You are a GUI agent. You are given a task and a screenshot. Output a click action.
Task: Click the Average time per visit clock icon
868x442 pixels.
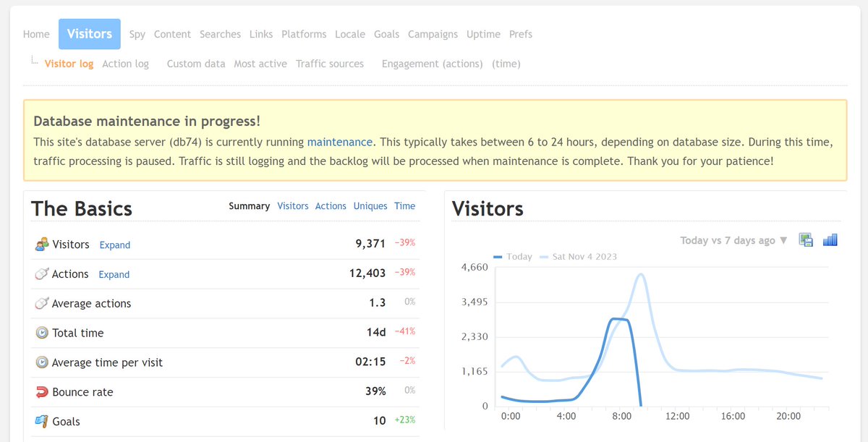42,362
